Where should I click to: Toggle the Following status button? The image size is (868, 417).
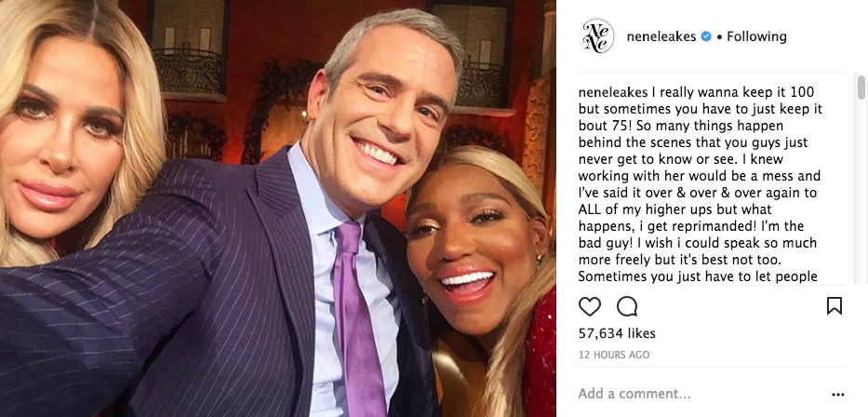click(x=756, y=36)
